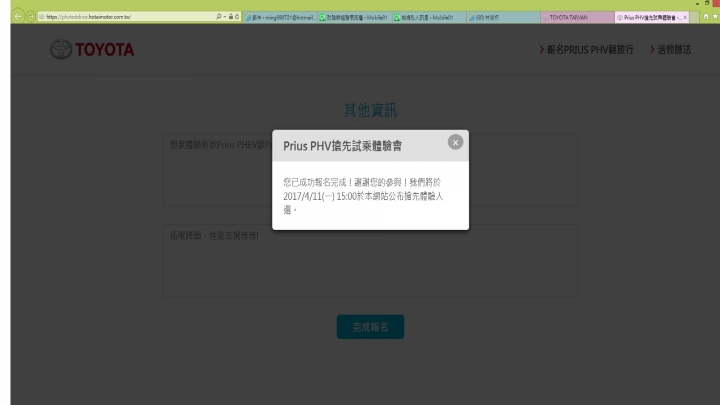Image resolution: width=720 pixels, height=405 pixels.
Task: Switch to the second Mobile01 tab
Action: click(x=429, y=17)
